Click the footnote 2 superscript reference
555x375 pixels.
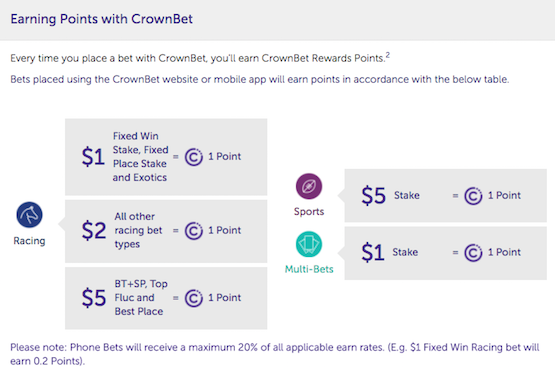point(388,55)
